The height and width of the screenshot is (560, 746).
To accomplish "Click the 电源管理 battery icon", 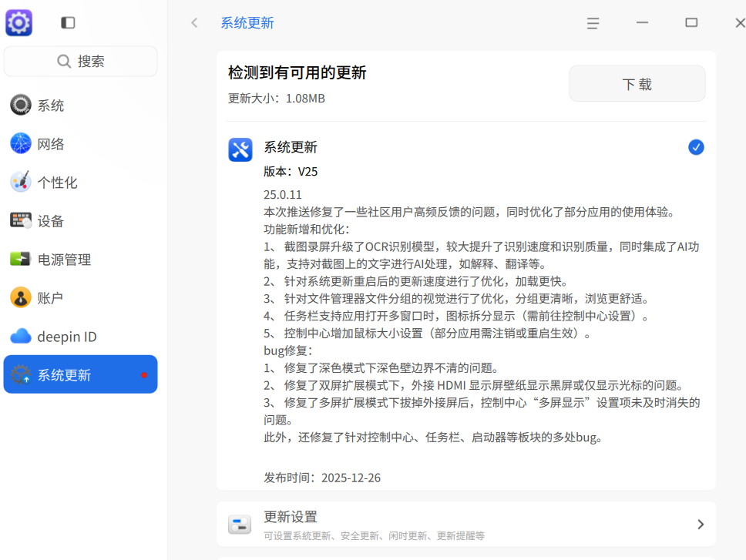I will coord(21,259).
